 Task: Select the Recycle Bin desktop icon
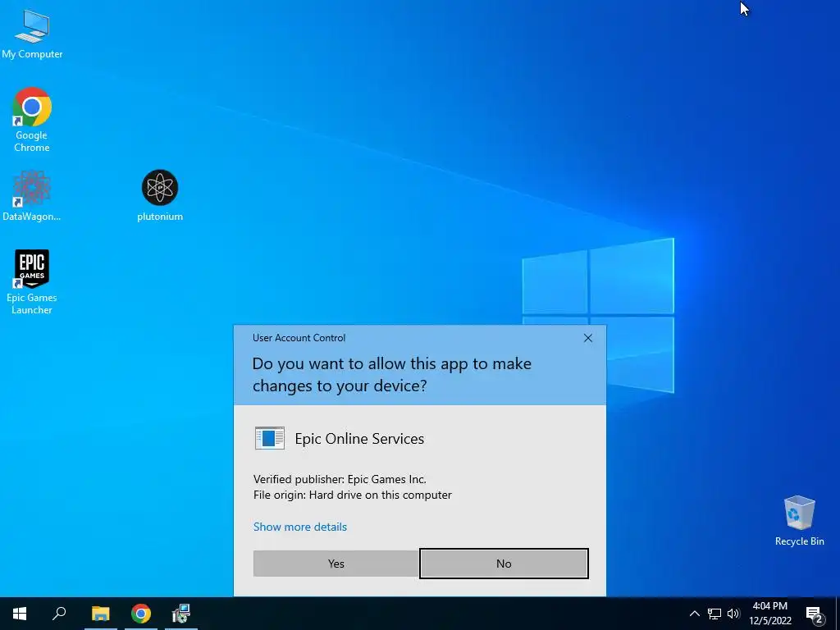coord(799,521)
